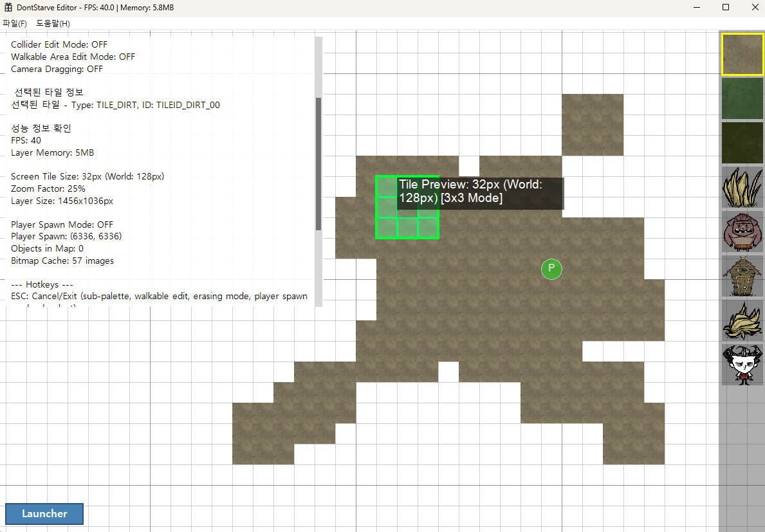Choose the wooden pig house object

click(x=742, y=276)
